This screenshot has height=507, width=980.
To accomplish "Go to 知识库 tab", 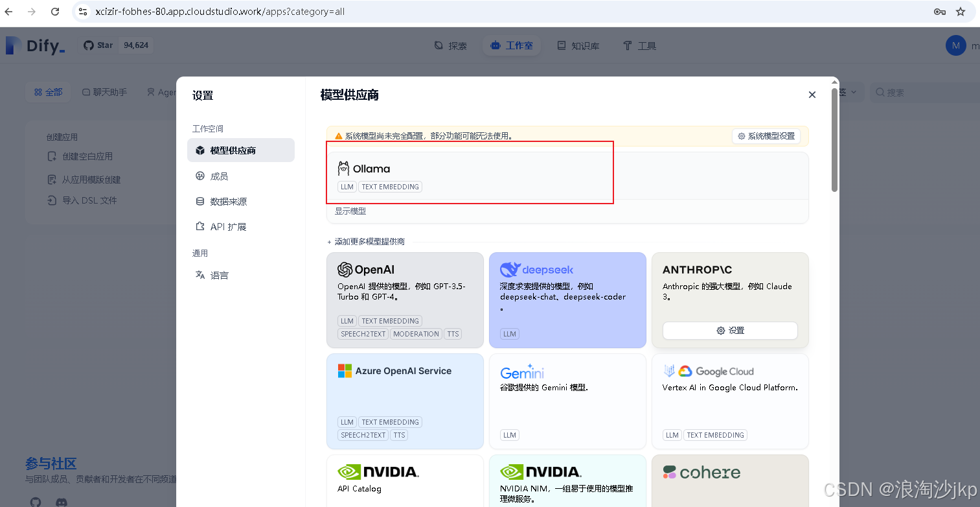I will point(578,45).
